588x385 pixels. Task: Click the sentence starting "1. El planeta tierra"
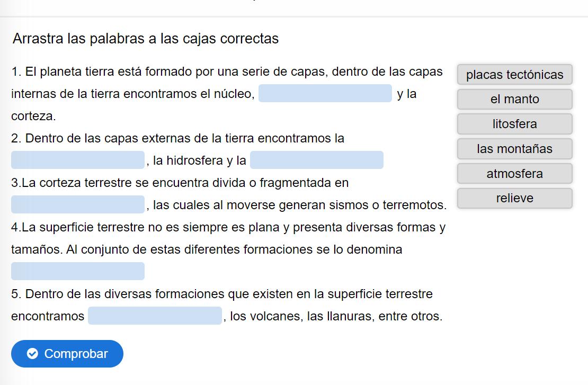click(227, 72)
